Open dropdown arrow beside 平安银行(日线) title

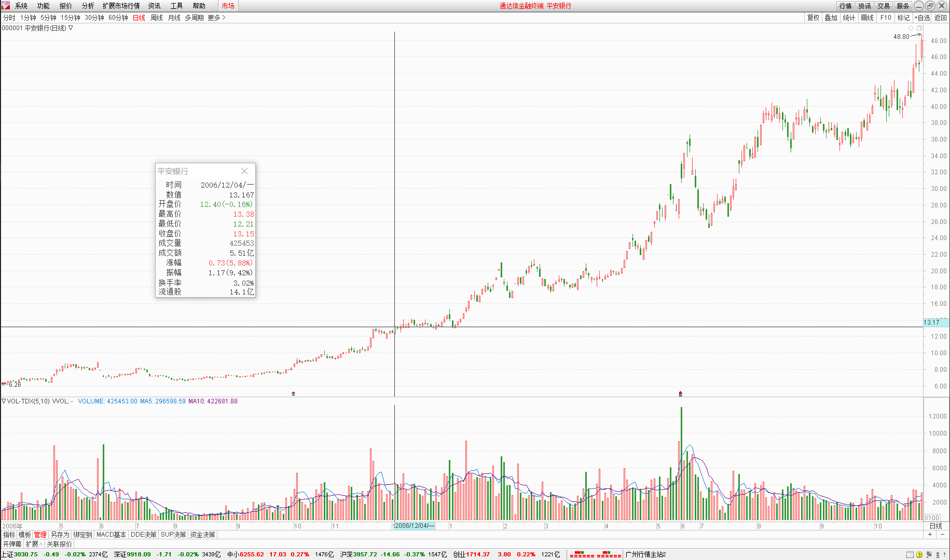click(x=71, y=28)
